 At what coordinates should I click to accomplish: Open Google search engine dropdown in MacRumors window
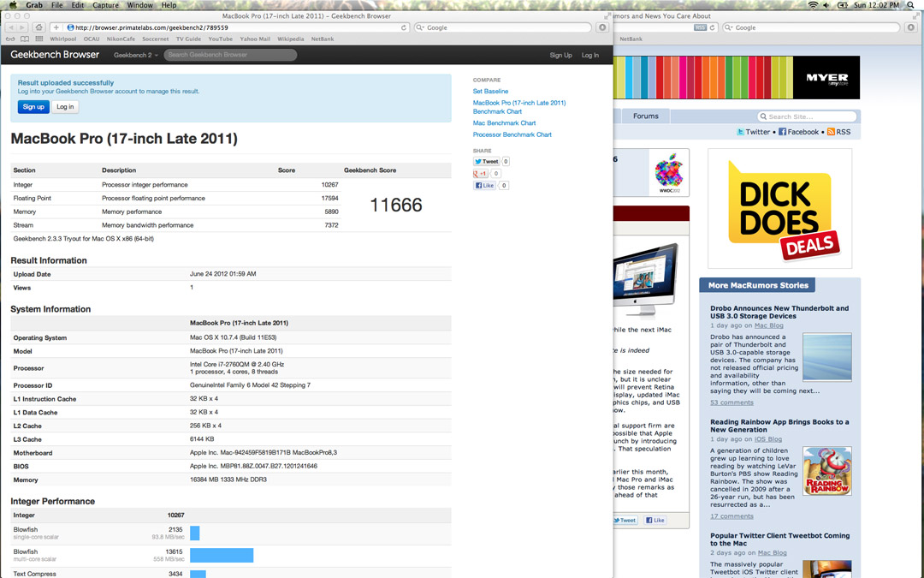point(728,27)
